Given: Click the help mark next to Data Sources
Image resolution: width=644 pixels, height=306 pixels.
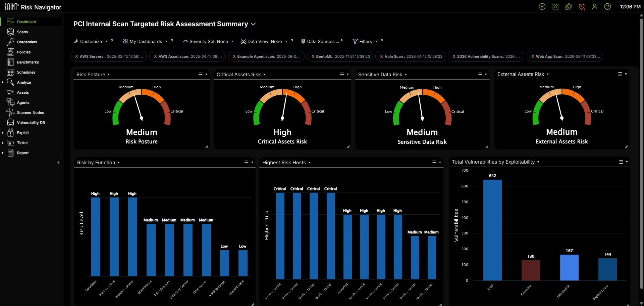Looking at the screenshot, I should pyautogui.click(x=341, y=41).
